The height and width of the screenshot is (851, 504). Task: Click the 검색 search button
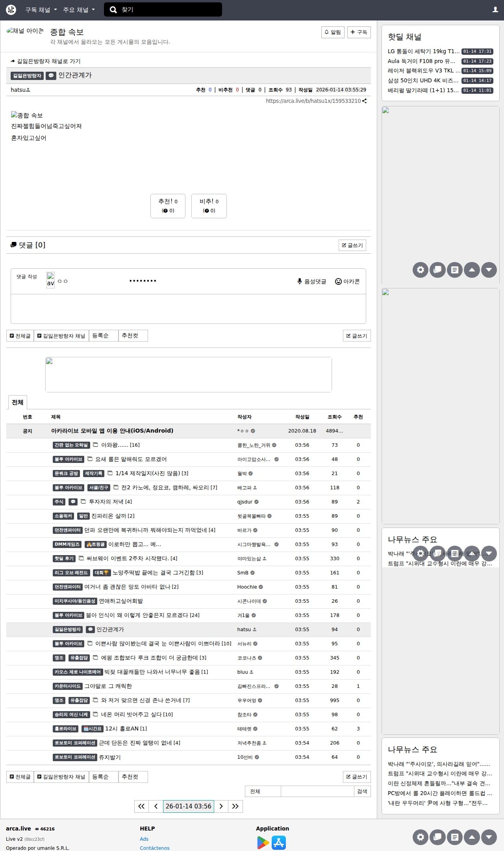coord(362,792)
